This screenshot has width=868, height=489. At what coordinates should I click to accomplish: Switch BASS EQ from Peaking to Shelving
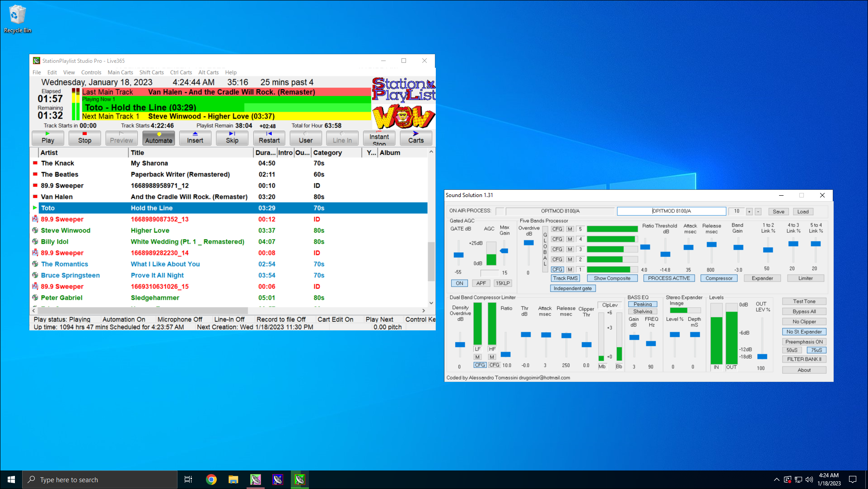pos(642,311)
